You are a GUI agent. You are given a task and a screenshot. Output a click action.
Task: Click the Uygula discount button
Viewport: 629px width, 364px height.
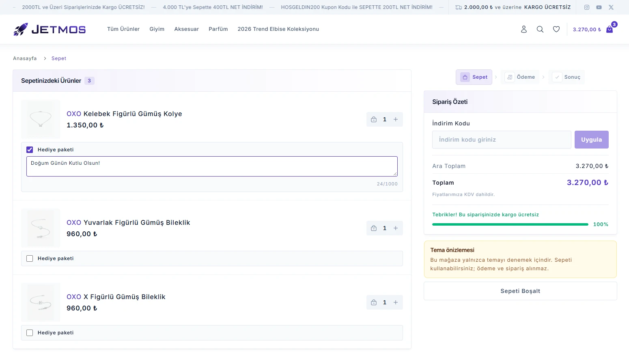(592, 140)
